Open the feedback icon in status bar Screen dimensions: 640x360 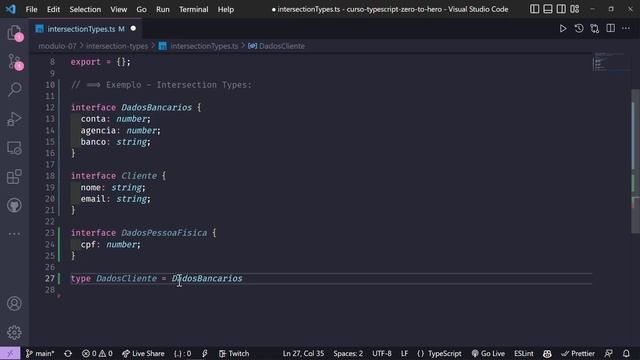(608, 353)
